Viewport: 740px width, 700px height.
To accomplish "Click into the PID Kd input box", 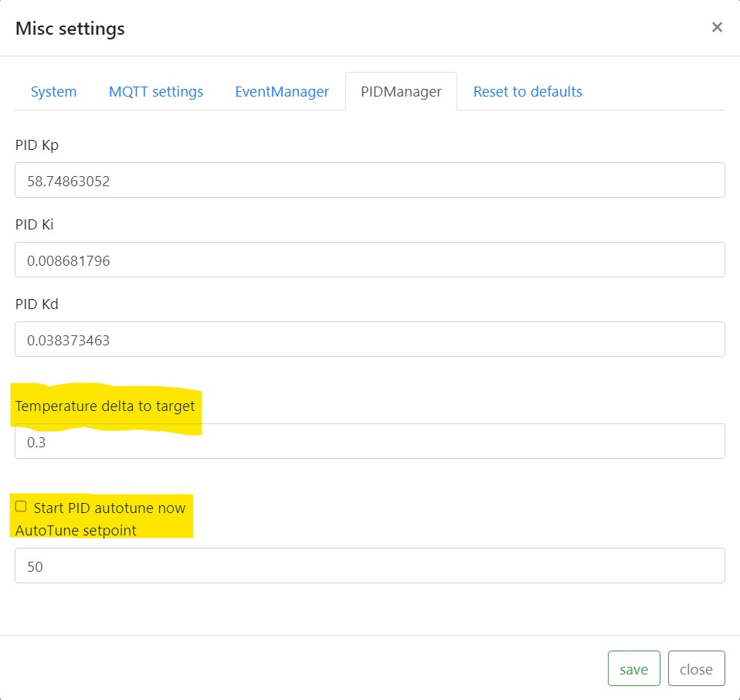I will pos(369,339).
